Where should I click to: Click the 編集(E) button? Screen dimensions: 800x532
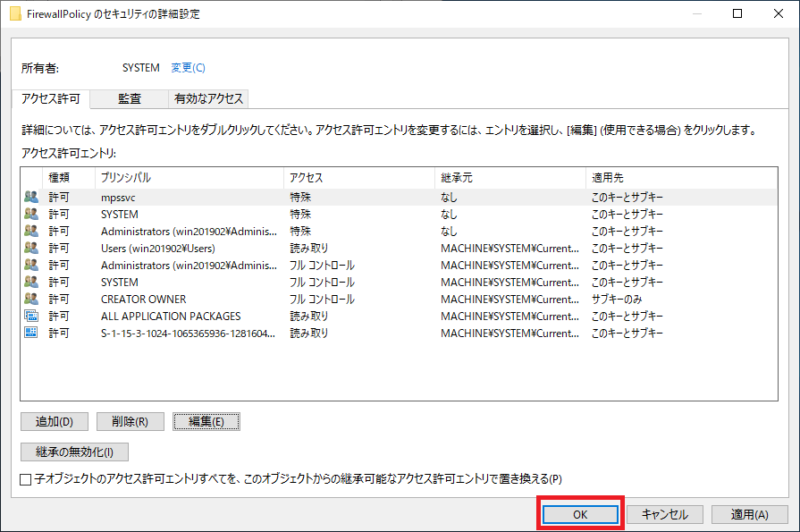coord(206,422)
